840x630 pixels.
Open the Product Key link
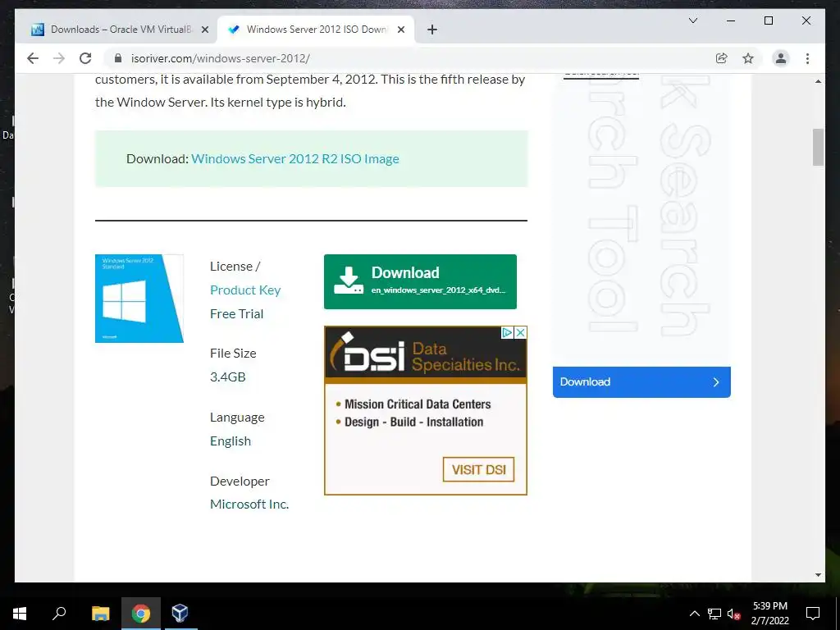coord(245,290)
